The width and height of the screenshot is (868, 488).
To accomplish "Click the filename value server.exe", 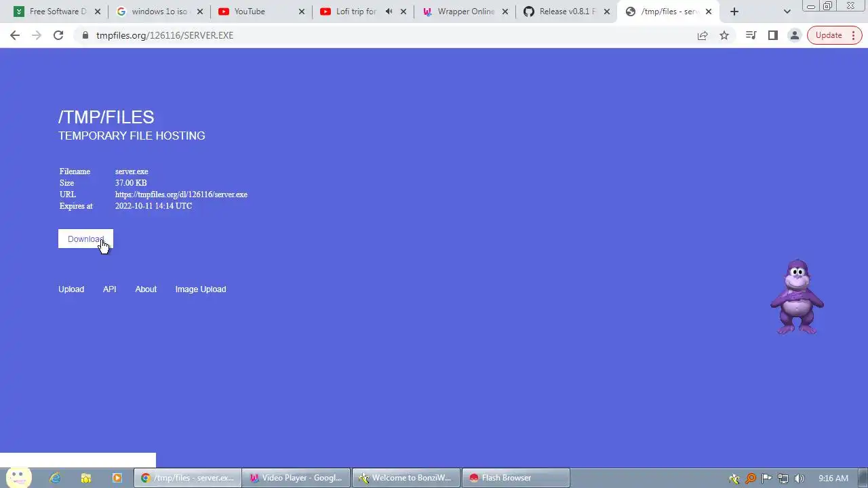I will [x=132, y=171].
